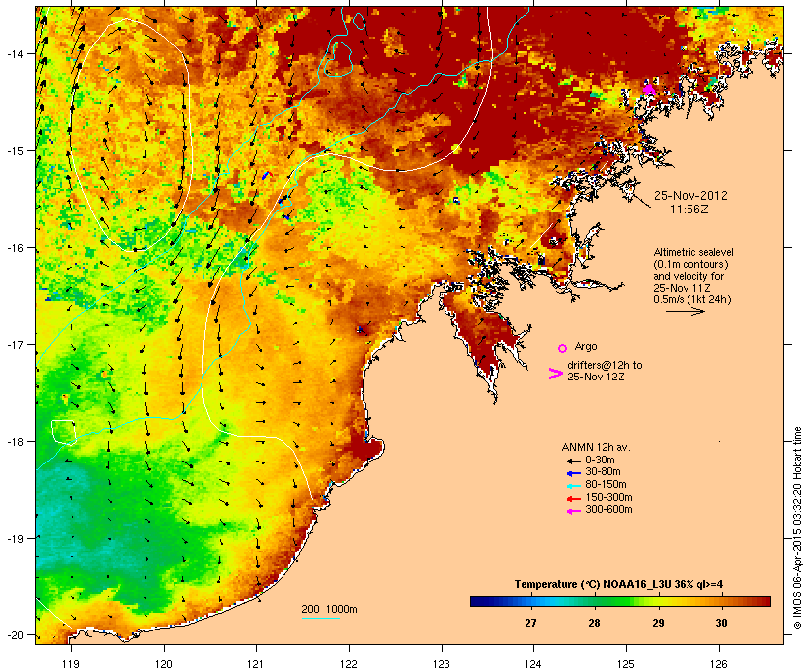
Task: Click the 'drifters@12h to' legend text
Action: pos(605,365)
